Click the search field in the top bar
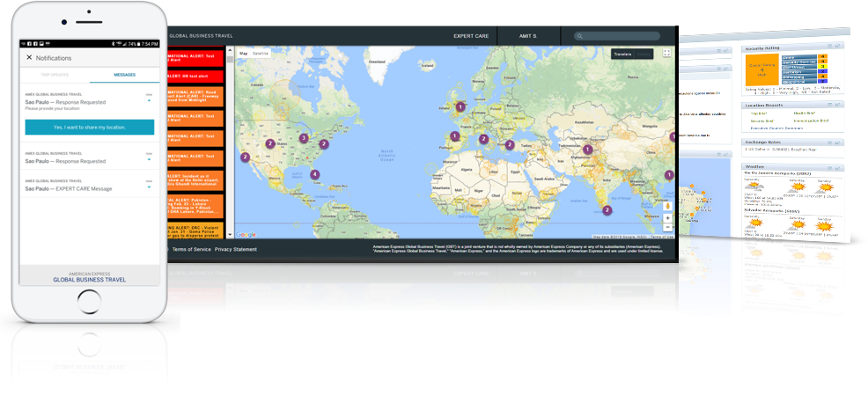The height and width of the screenshot is (403, 868). click(620, 36)
